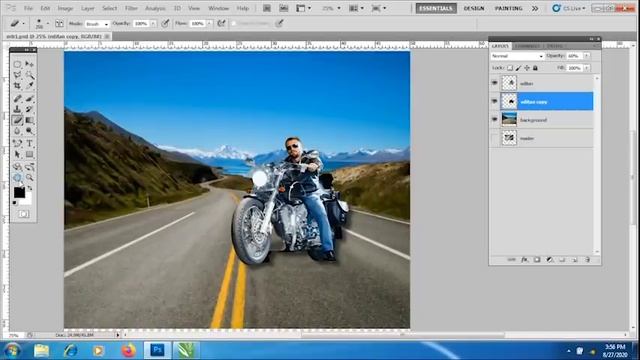The width and height of the screenshot is (640, 360).
Task: Select the Crop tool
Action: 17,86
